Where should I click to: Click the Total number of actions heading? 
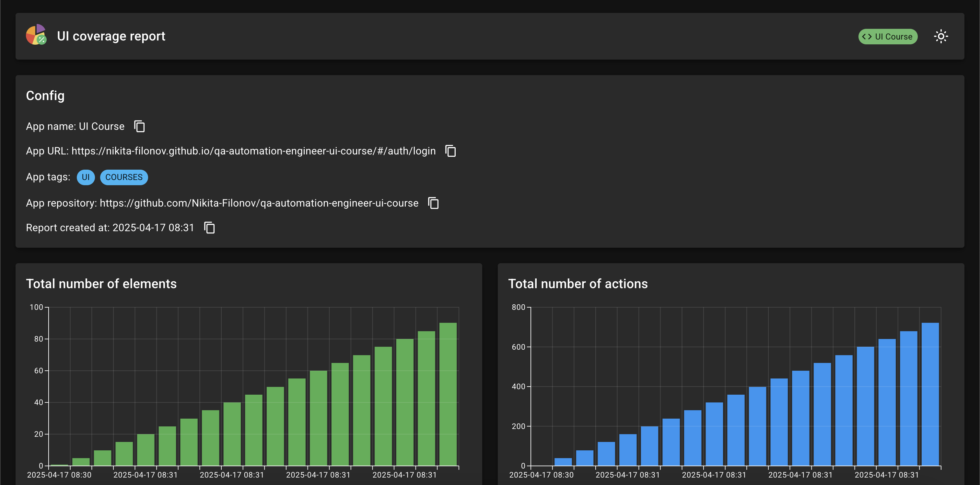pos(578,284)
